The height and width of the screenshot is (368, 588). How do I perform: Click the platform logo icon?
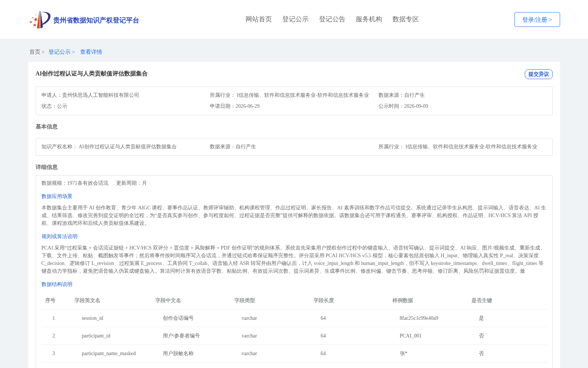tap(40, 20)
